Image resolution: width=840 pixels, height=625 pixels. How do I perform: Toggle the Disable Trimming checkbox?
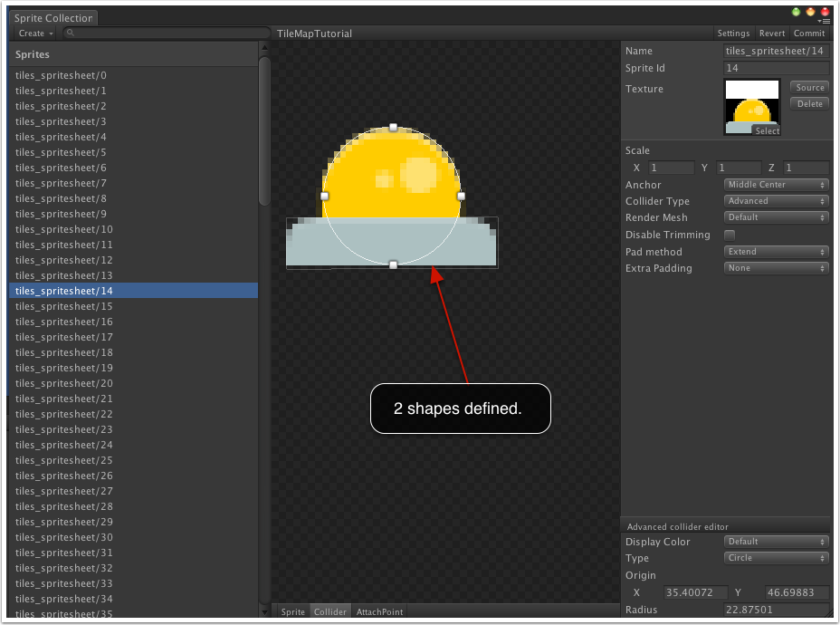point(730,235)
